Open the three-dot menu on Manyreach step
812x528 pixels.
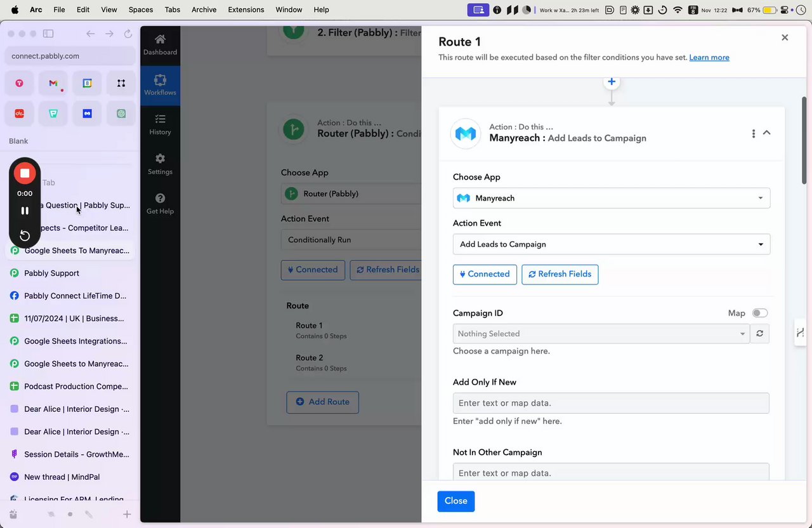pos(753,133)
